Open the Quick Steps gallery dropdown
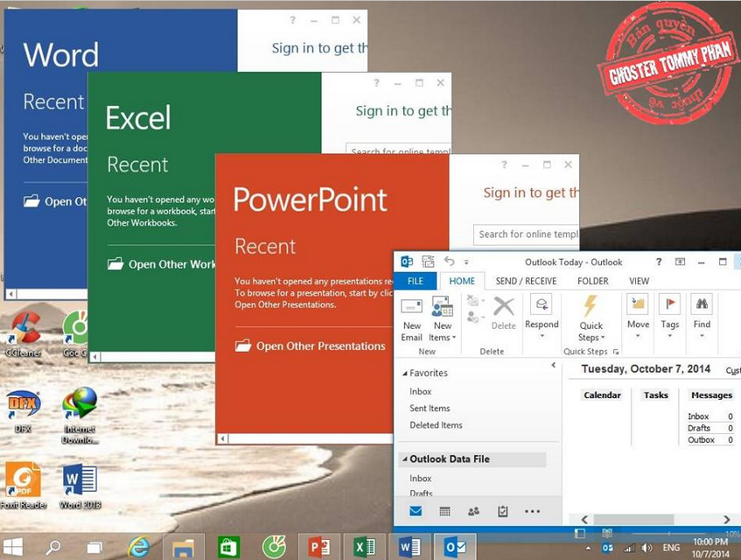Viewport: 741px width, 560px height. (591, 318)
